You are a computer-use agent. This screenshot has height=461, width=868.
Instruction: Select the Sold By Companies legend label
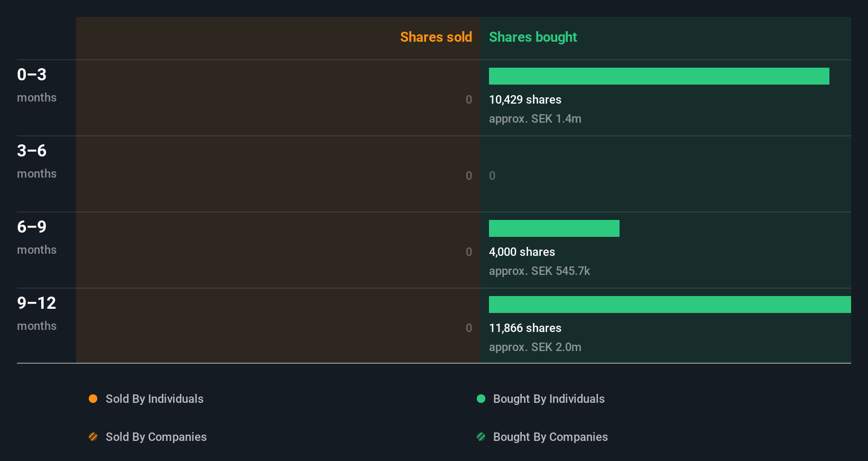(156, 437)
